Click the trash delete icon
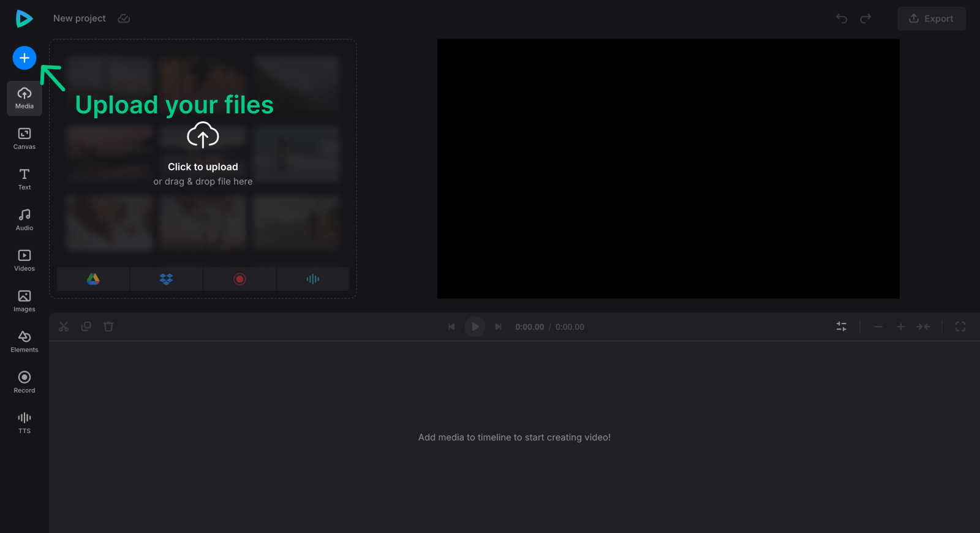The width and height of the screenshot is (980, 533). (x=108, y=327)
